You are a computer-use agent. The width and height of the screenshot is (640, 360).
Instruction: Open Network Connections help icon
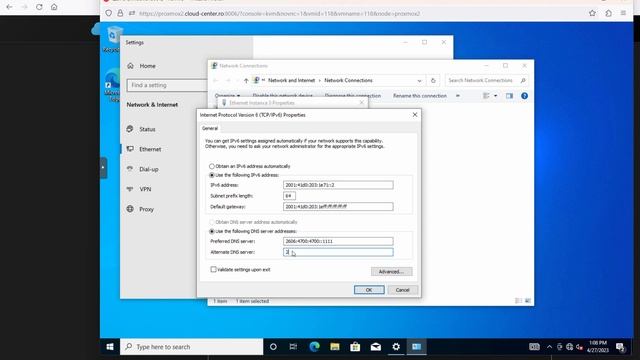[x=524, y=96]
